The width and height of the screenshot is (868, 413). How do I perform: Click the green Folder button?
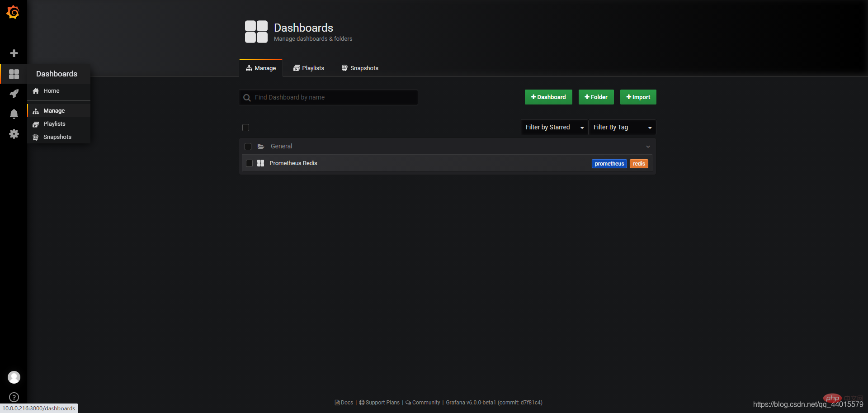(x=596, y=97)
